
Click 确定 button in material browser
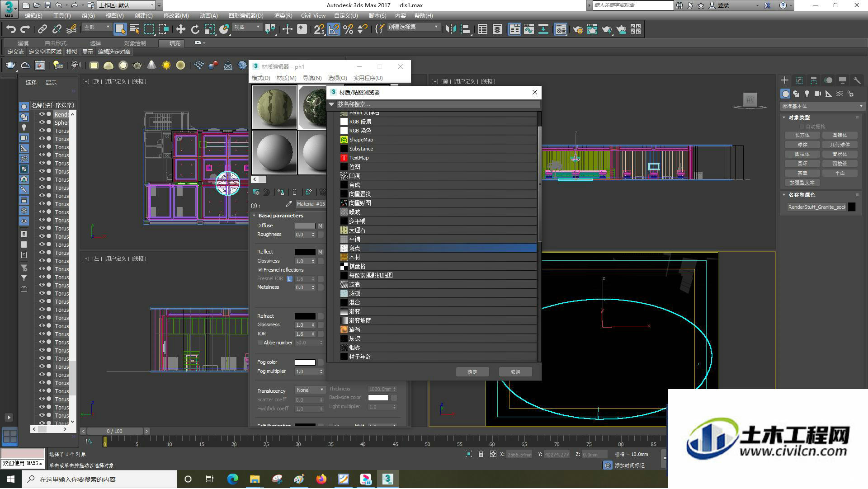pyautogui.click(x=472, y=372)
